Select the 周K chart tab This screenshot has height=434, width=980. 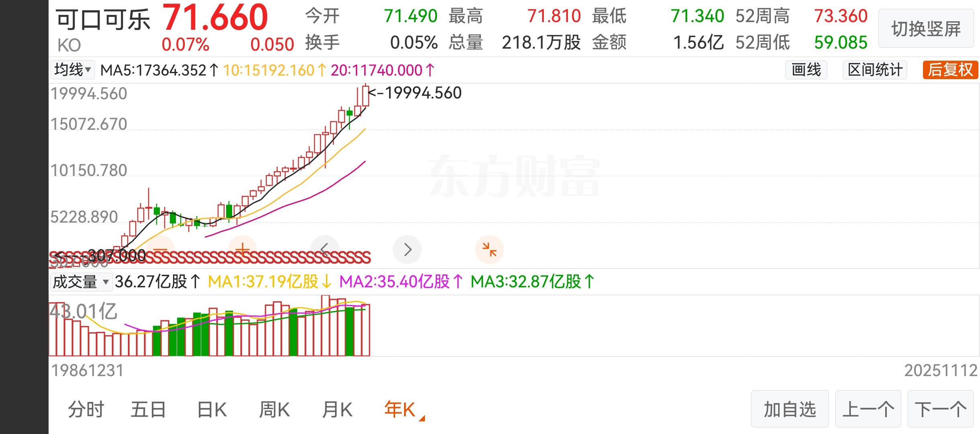[274, 409]
